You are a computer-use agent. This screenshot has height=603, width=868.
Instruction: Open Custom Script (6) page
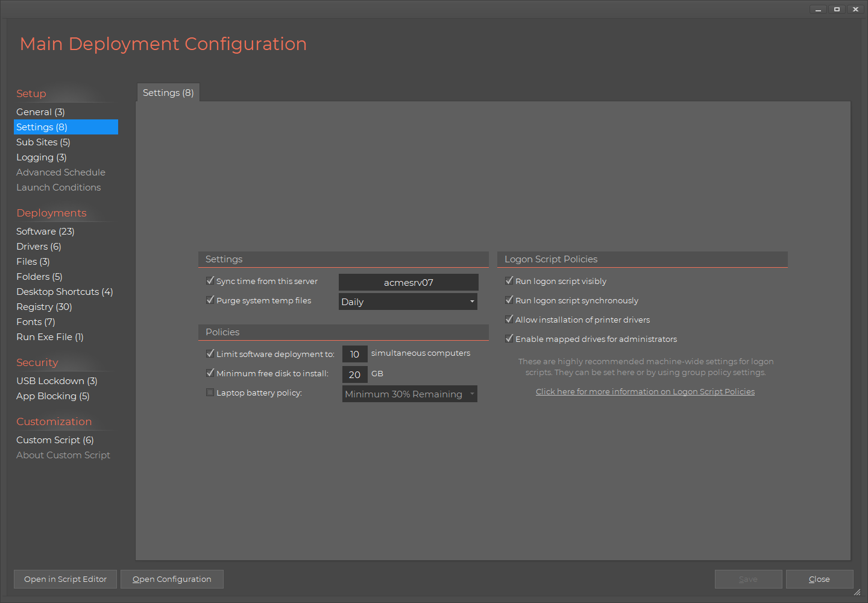coord(55,440)
